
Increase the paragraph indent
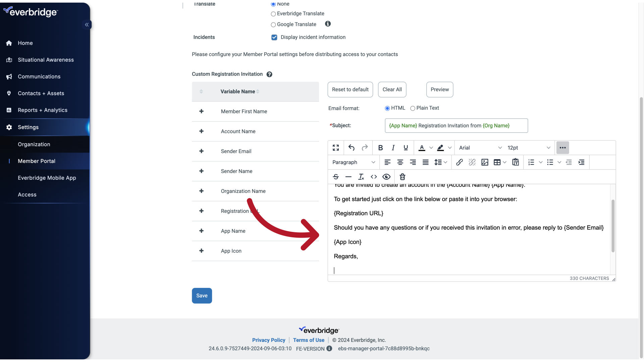(x=581, y=162)
